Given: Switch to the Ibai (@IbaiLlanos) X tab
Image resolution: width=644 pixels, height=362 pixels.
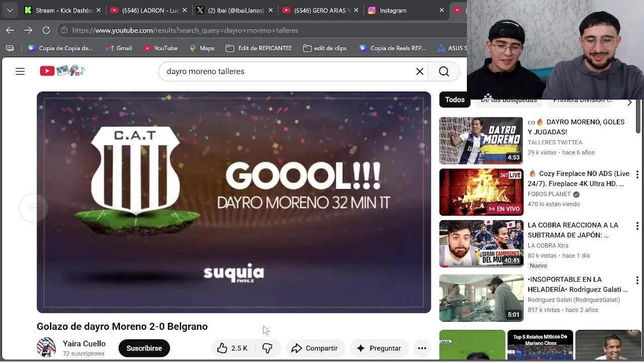Looking at the screenshot, I should [x=230, y=10].
